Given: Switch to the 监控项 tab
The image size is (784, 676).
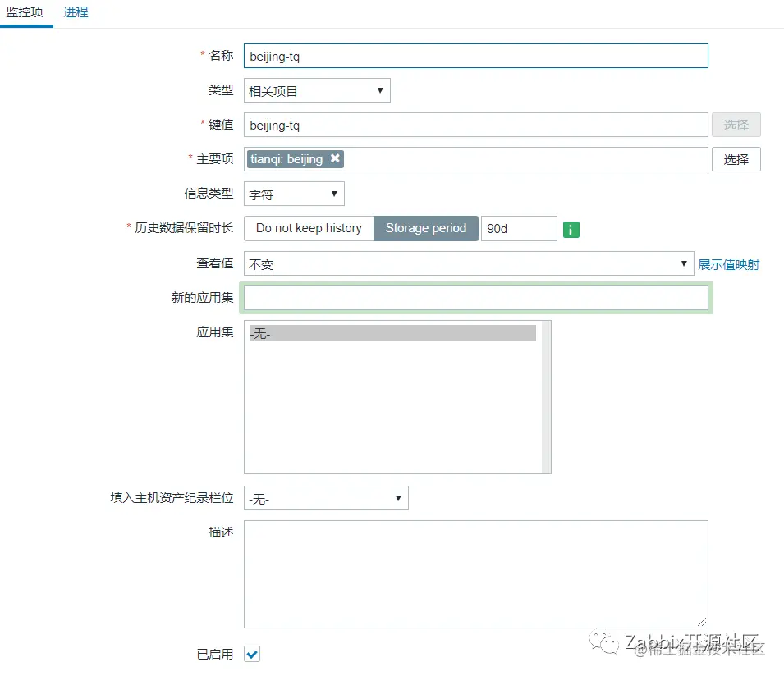Looking at the screenshot, I should pyautogui.click(x=25, y=12).
